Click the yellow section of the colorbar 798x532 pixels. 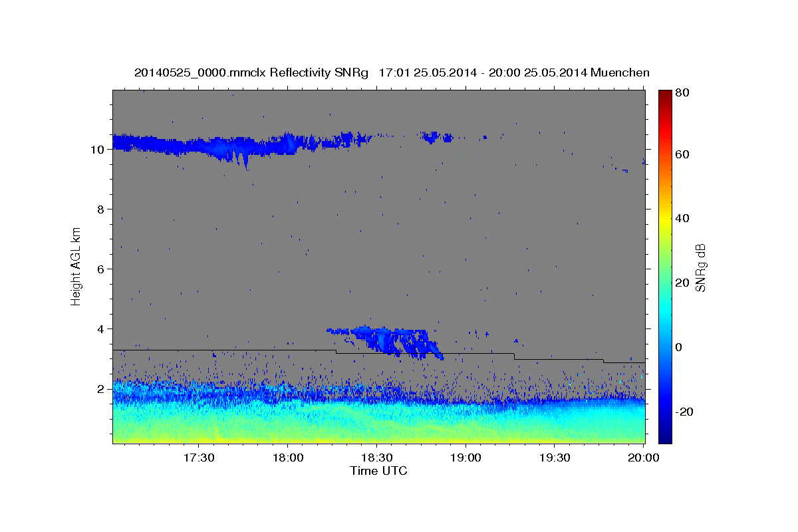click(665, 219)
